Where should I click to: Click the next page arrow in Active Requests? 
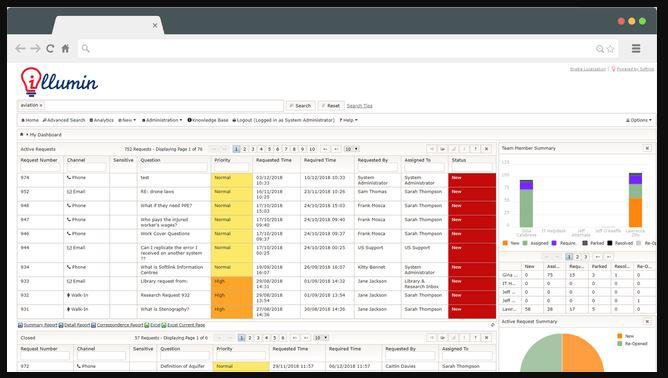pos(325,149)
